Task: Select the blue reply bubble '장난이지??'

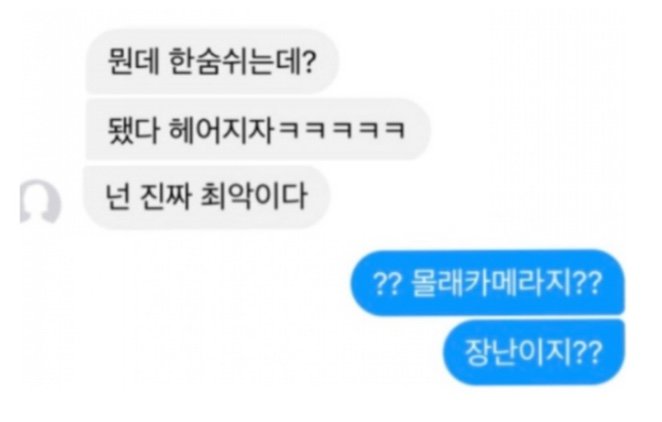Action: pyautogui.click(x=534, y=352)
